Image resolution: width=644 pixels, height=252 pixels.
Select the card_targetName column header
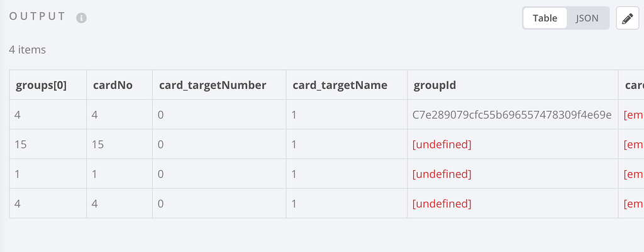[340, 85]
